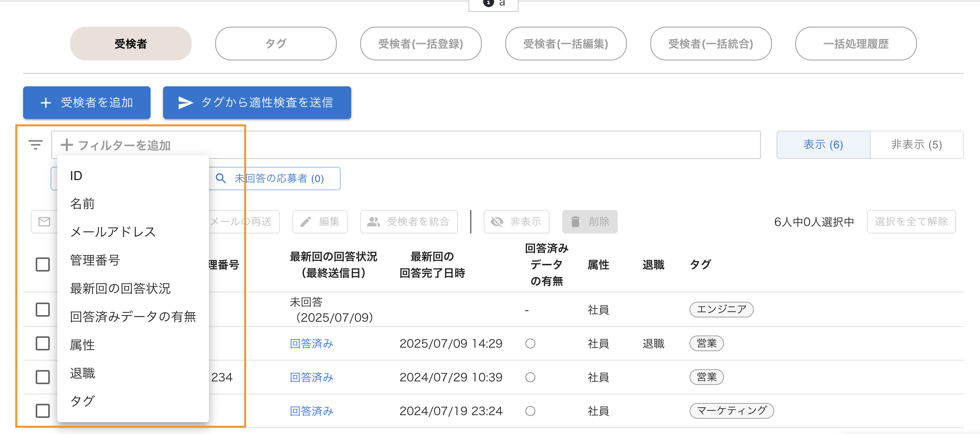The width and height of the screenshot is (980, 434).
Task: Click the send arrow icon for タグから適性検査を送信
Action: [x=185, y=103]
